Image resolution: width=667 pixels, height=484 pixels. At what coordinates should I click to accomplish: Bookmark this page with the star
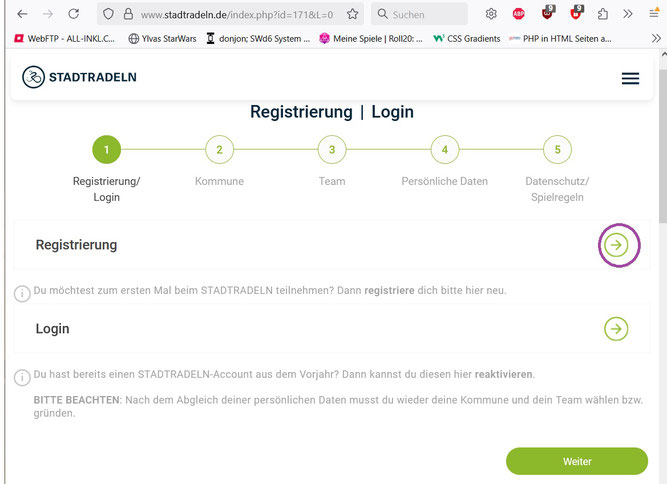click(352, 14)
